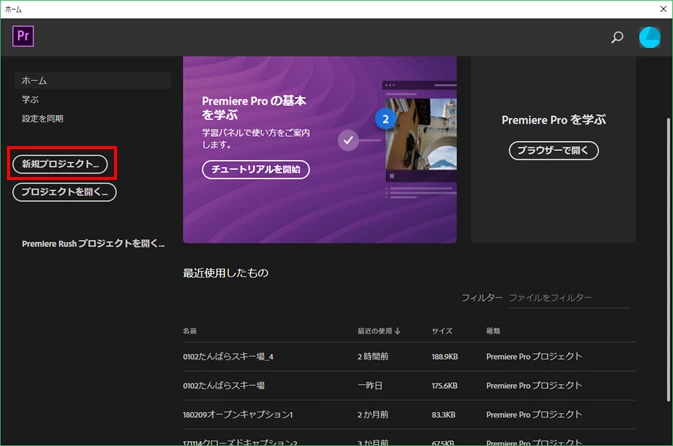The image size is (673, 446).
Task: Sort by 種類 column header
Action: coord(493,331)
